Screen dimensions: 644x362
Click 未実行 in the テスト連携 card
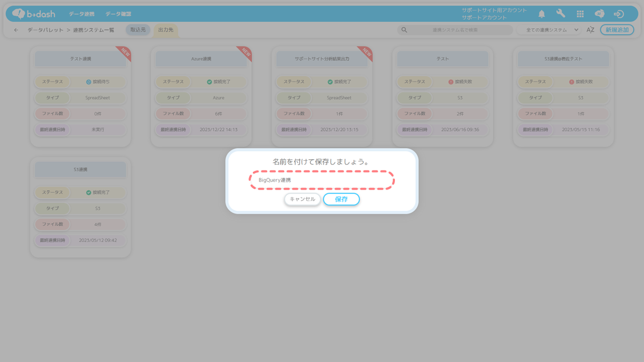98,129
